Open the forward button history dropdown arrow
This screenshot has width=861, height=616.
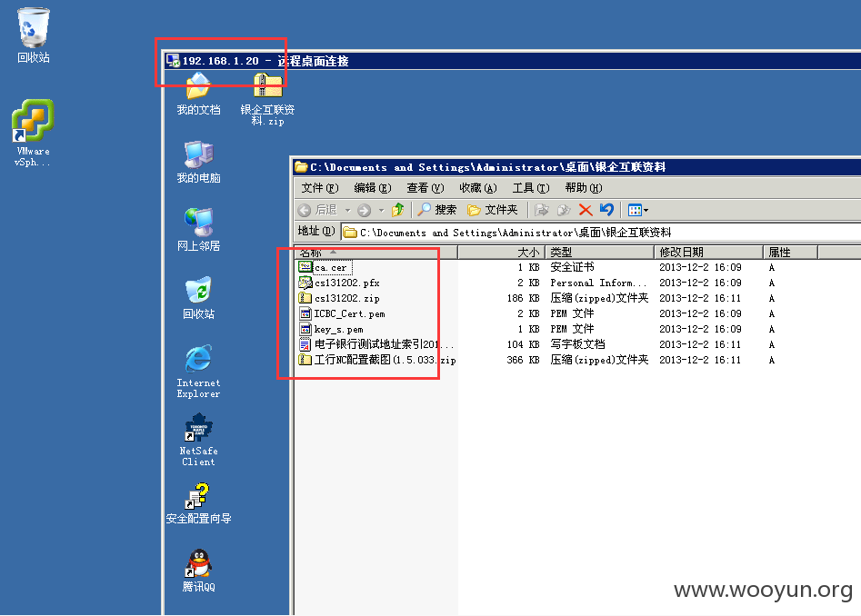(x=381, y=210)
